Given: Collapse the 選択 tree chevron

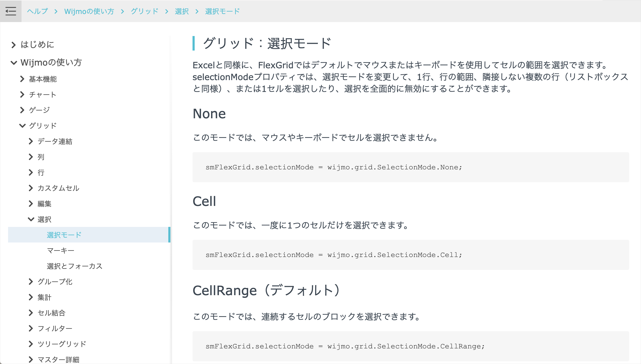Looking at the screenshot, I should (31, 219).
